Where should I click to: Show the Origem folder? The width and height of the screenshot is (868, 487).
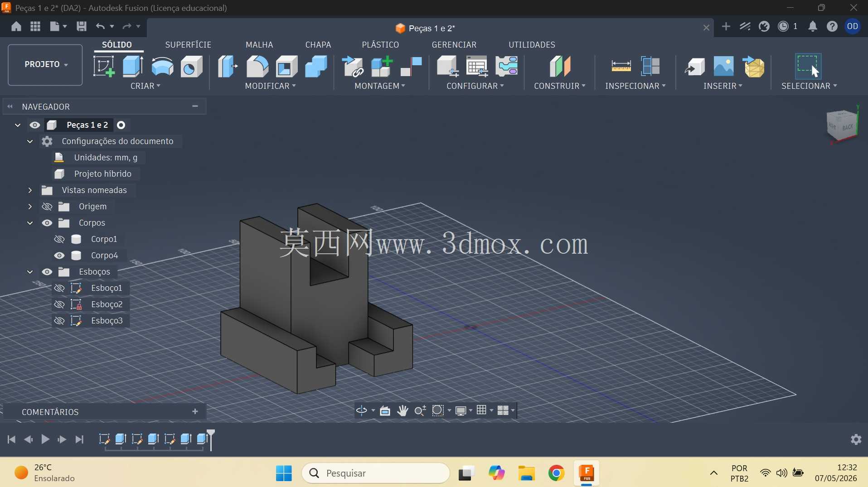coord(47,207)
